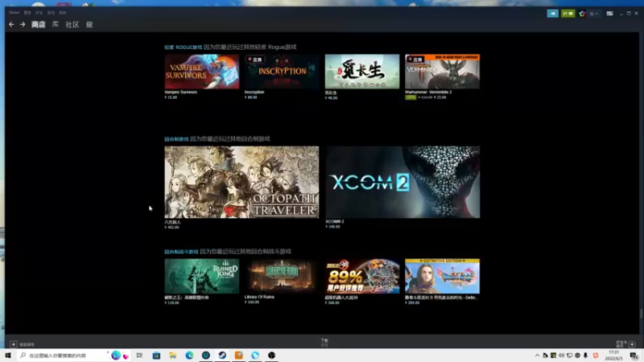Open Dragon Quest XI Definitive Edition thumbnail
The height and width of the screenshot is (362, 644).
click(x=442, y=276)
